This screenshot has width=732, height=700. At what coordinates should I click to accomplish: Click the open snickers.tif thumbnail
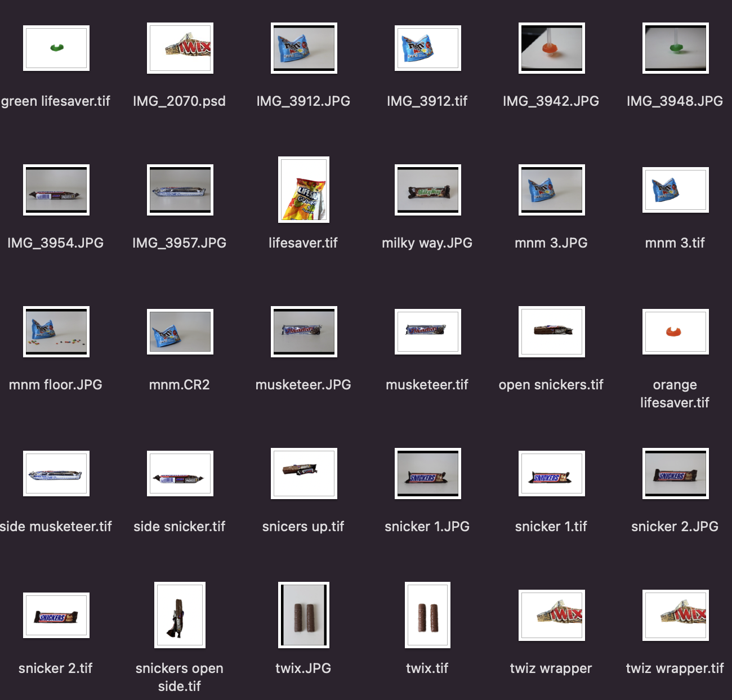(552, 331)
